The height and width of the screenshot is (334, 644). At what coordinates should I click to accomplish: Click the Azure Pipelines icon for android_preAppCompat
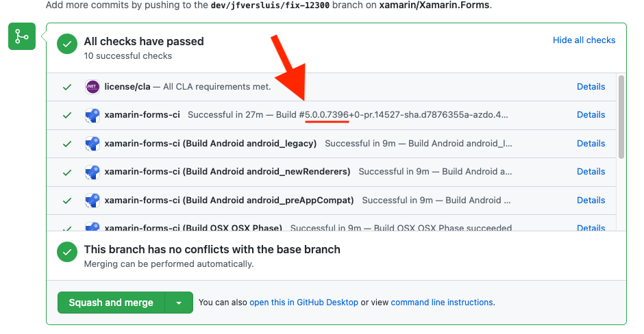[92, 201]
